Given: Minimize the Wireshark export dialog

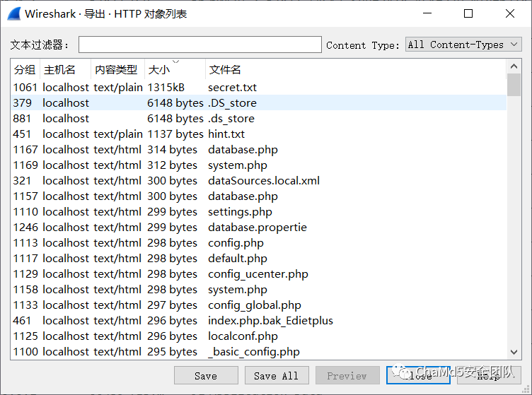Looking at the screenshot, I should [x=427, y=13].
